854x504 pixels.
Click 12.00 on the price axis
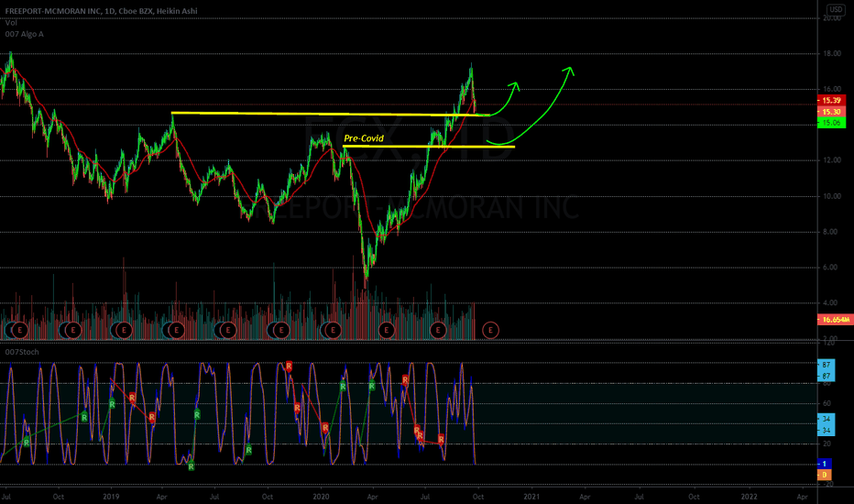(x=832, y=160)
